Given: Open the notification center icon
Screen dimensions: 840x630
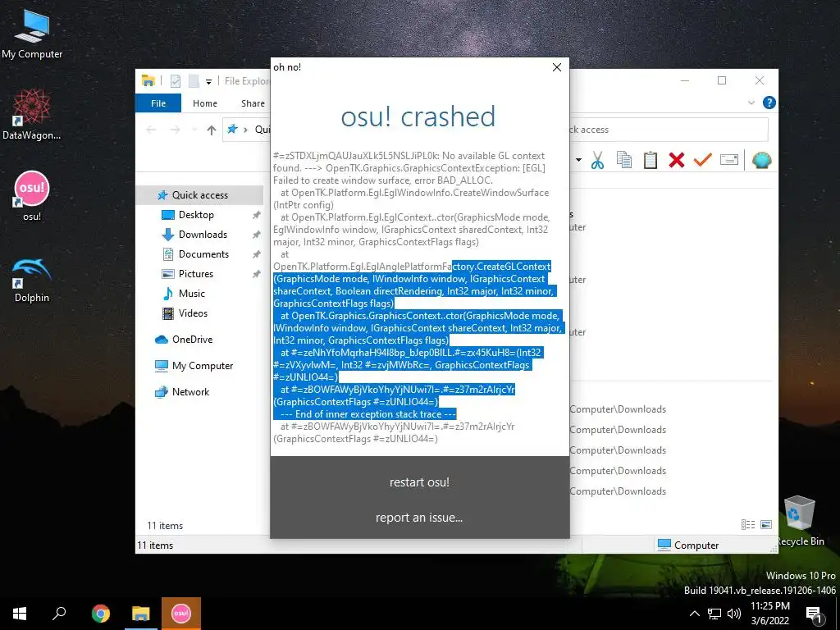Looking at the screenshot, I should click(814, 614).
